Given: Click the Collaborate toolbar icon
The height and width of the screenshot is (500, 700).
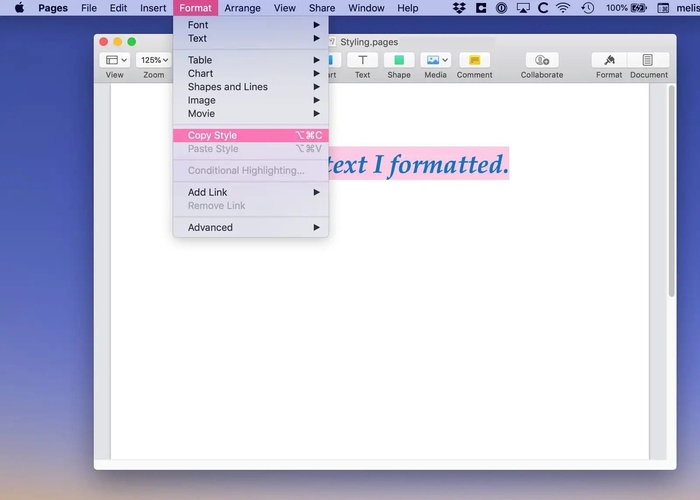Looking at the screenshot, I should 541,61.
